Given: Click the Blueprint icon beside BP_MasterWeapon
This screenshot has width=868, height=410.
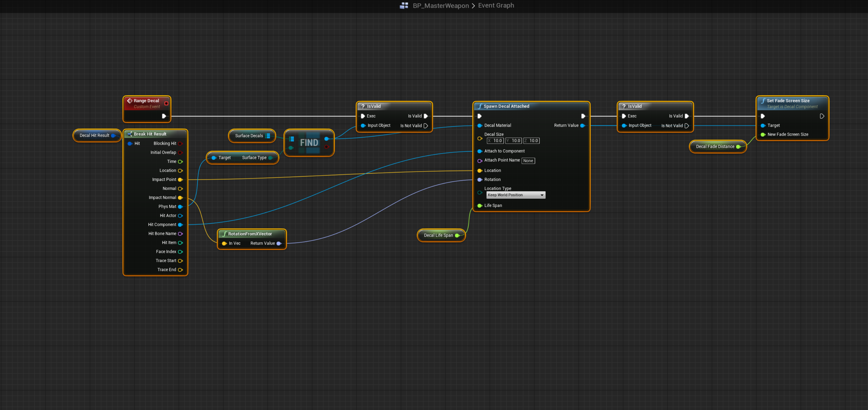Looking at the screenshot, I should pos(404,5).
